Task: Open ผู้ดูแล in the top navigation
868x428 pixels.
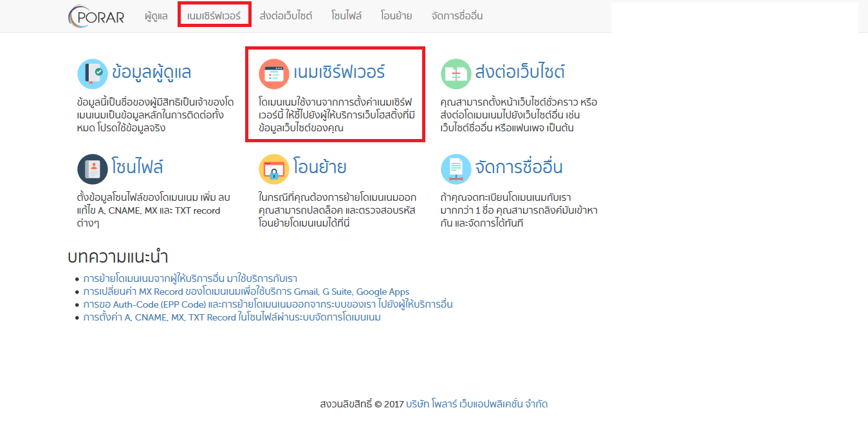Action: pos(156,15)
